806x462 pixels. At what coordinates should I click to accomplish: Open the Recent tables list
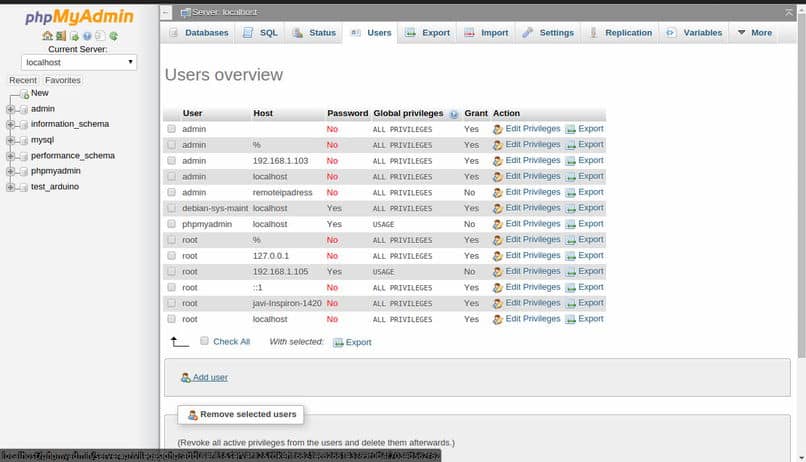(x=23, y=80)
